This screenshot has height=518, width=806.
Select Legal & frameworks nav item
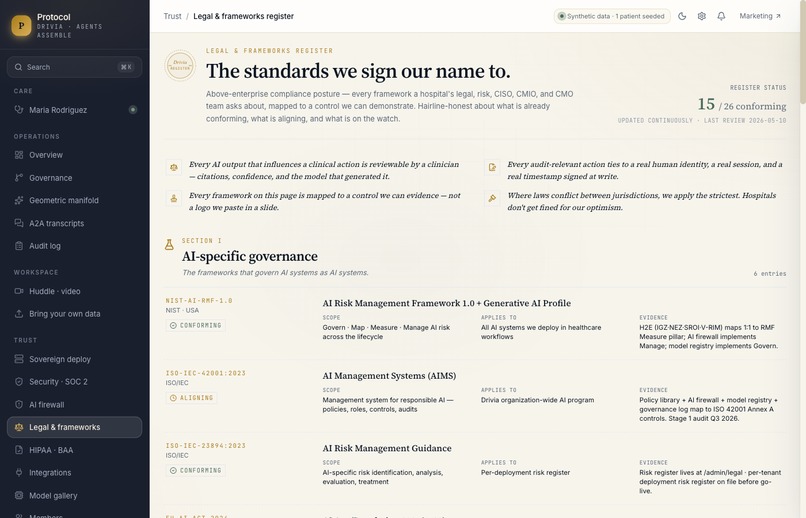point(75,427)
